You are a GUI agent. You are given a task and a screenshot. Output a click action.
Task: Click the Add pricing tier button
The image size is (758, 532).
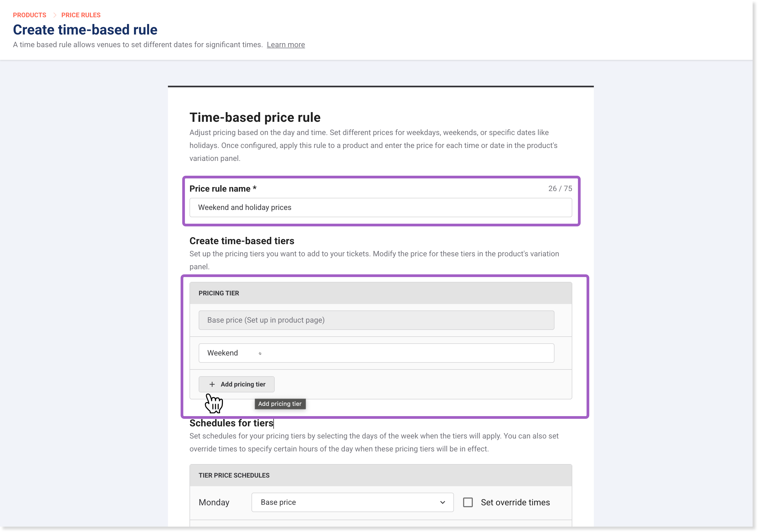(236, 384)
